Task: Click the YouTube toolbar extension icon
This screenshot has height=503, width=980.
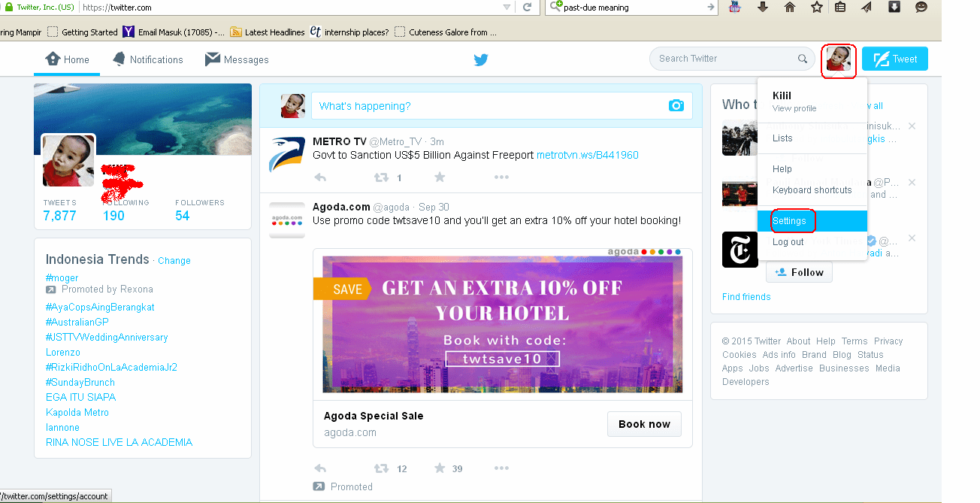Action: click(x=734, y=8)
